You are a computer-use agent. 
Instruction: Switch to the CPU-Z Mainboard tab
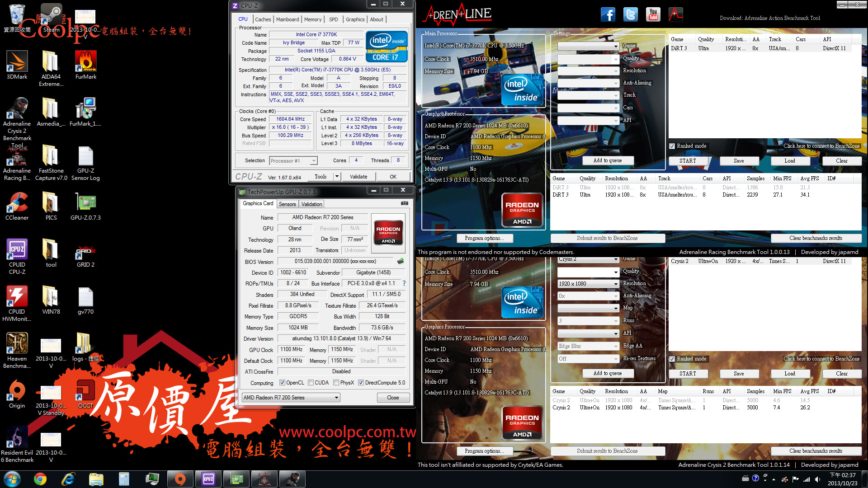(x=288, y=19)
